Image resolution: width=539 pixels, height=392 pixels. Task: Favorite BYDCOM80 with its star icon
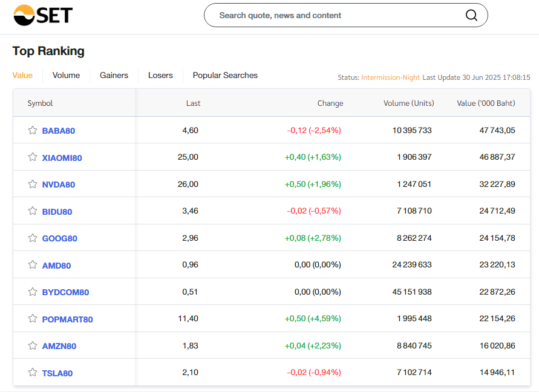pos(33,292)
